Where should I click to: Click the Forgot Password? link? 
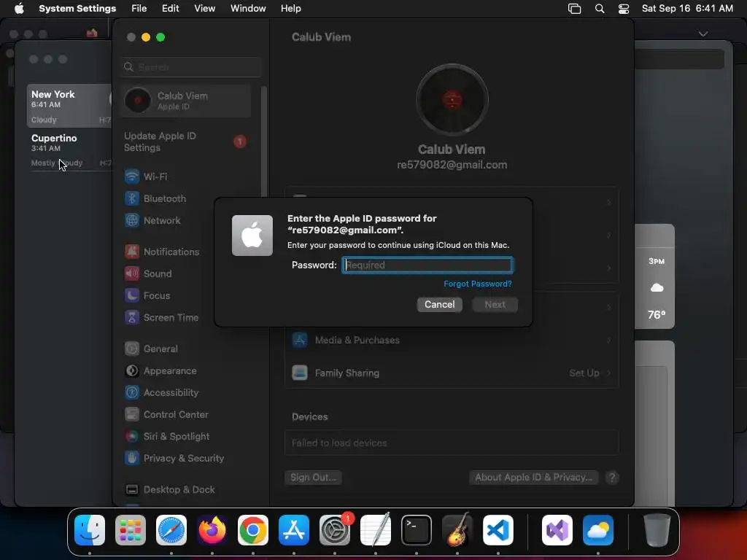click(x=477, y=284)
